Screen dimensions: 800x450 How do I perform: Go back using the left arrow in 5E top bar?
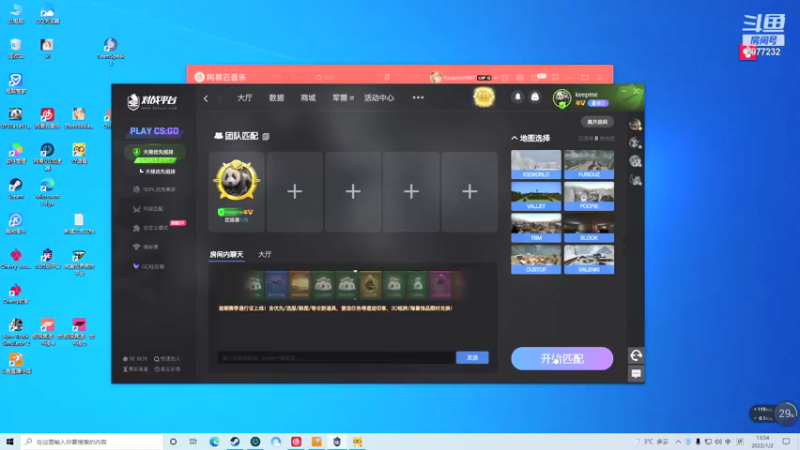(206, 98)
